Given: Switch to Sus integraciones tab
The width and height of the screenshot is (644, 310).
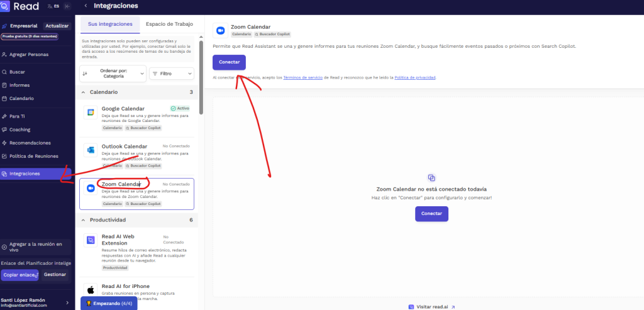Looking at the screenshot, I should pyautogui.click(x=110, y=25).
